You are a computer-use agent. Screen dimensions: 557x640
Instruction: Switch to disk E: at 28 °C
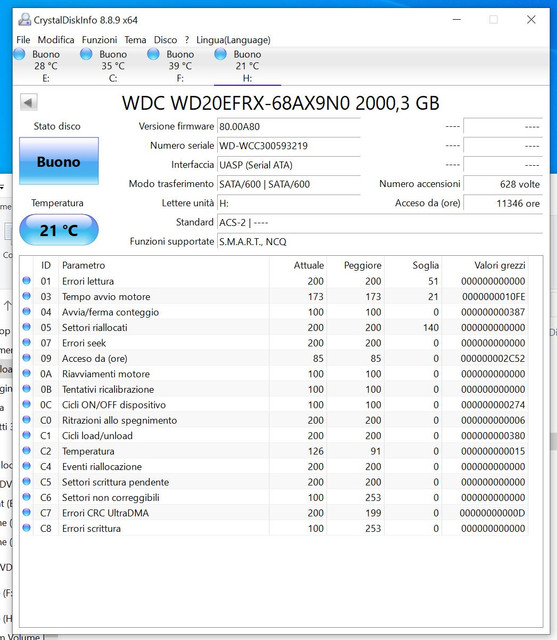[46, 66]
